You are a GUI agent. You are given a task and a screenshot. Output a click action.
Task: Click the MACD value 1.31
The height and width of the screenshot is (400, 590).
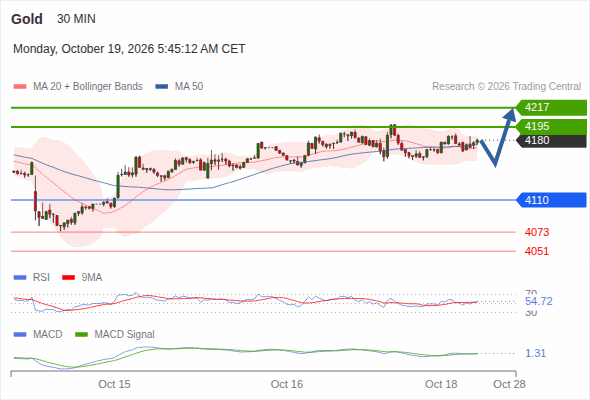coord(535,353)
